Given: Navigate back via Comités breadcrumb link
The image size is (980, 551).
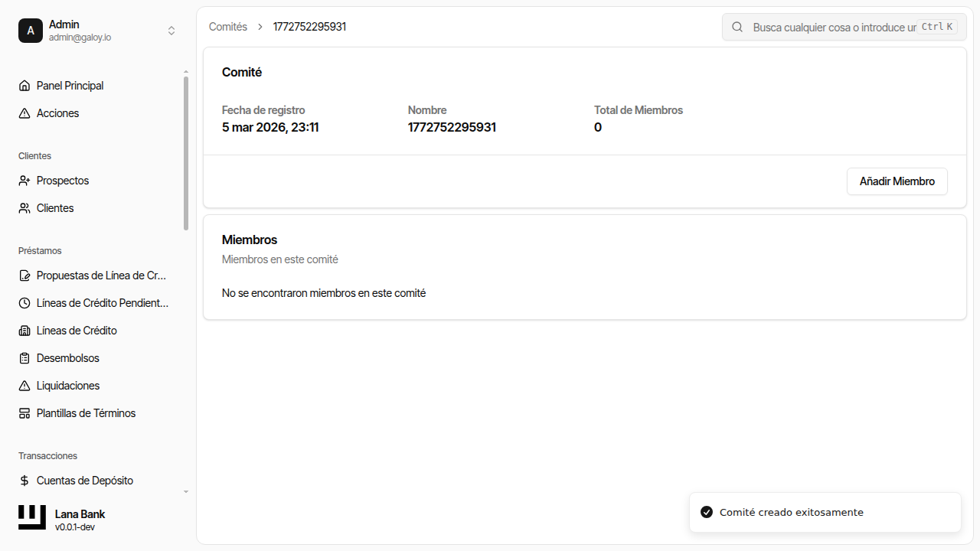Looking at the screenshot, I should (228, 27).
